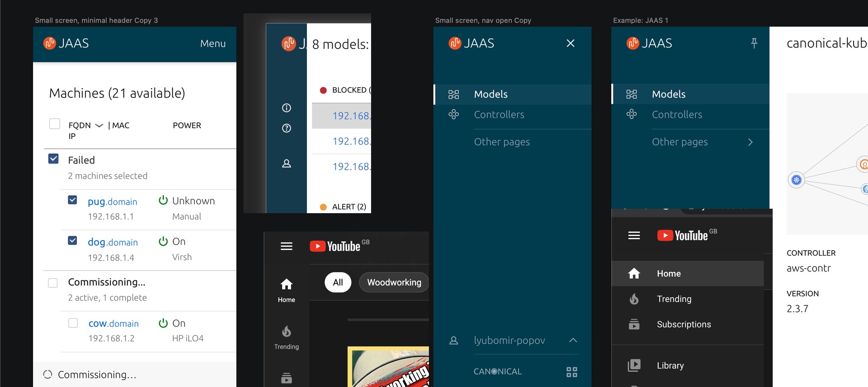Select the All filter chip
Image resolution: width=868 pixels, height=387 pixels.
[338, 282]
